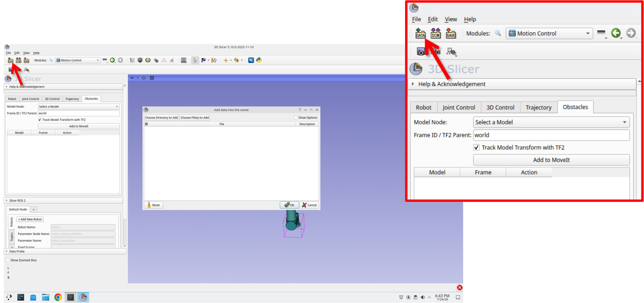Toggle the markups ruler toolbar icon
This screenshot has width=644, height=303.
click(x=214, y=60)
